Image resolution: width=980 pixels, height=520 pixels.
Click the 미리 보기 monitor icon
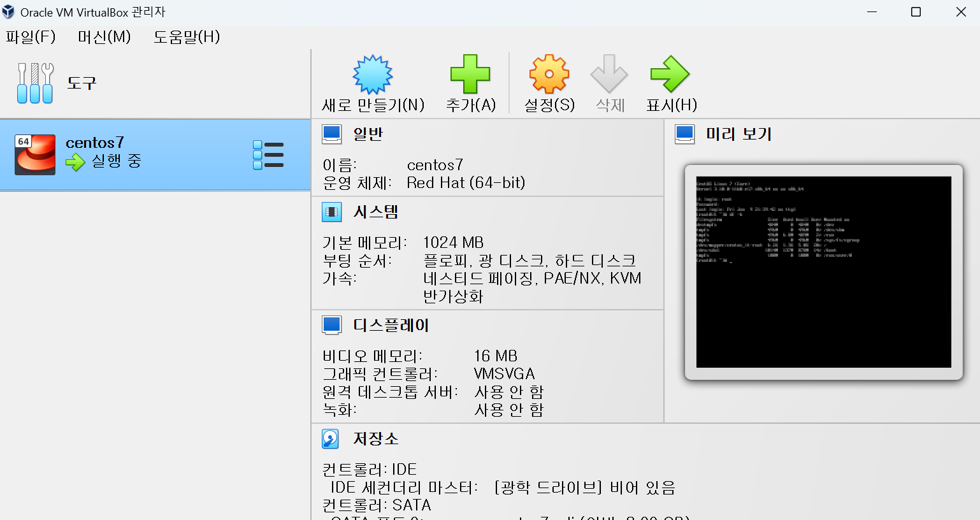(x=685, y=134)
